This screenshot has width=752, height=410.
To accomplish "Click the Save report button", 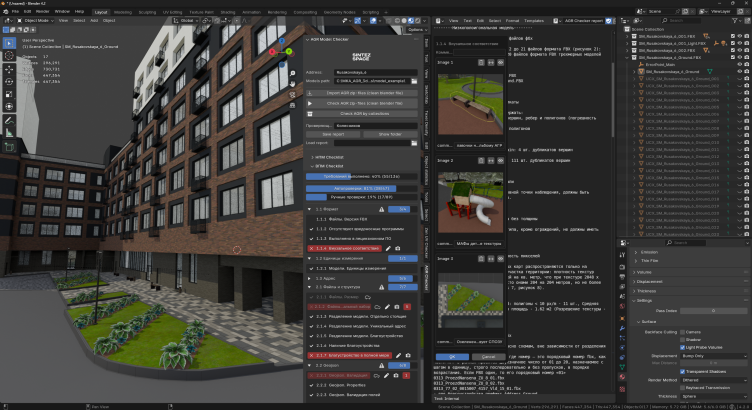I will [331, 133].
